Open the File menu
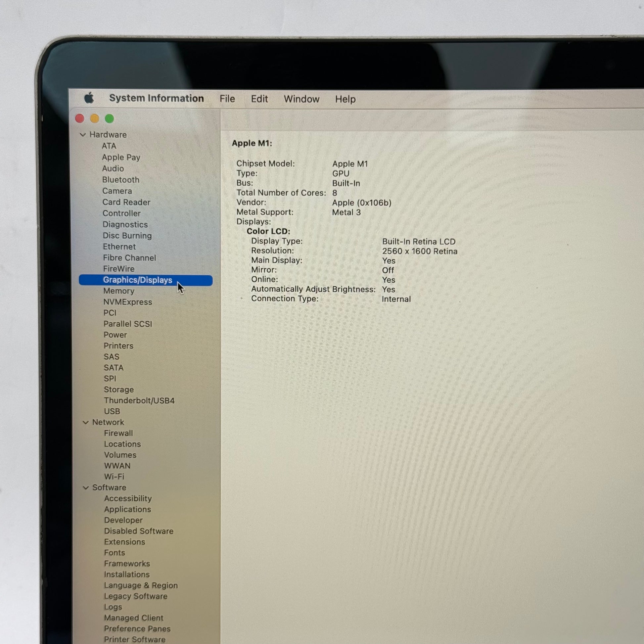Image resolution: width=644 pixels, height=644 pixels. 227,99
